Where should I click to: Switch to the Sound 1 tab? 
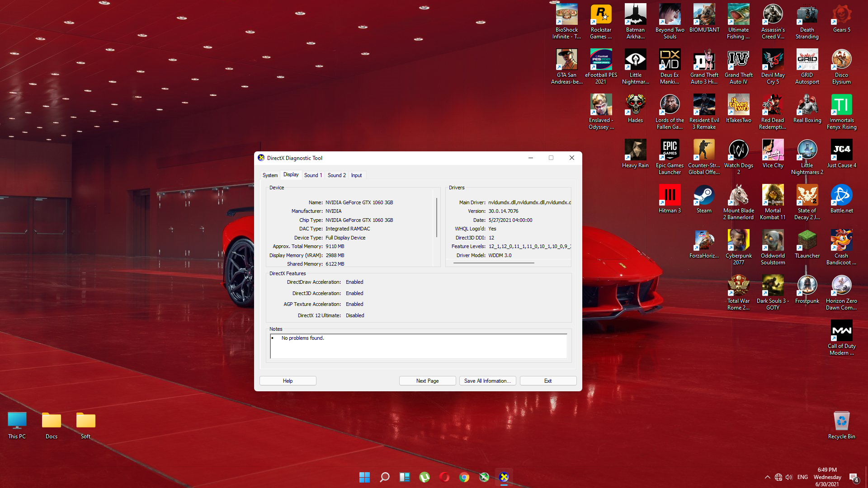(x=313, y=175)
